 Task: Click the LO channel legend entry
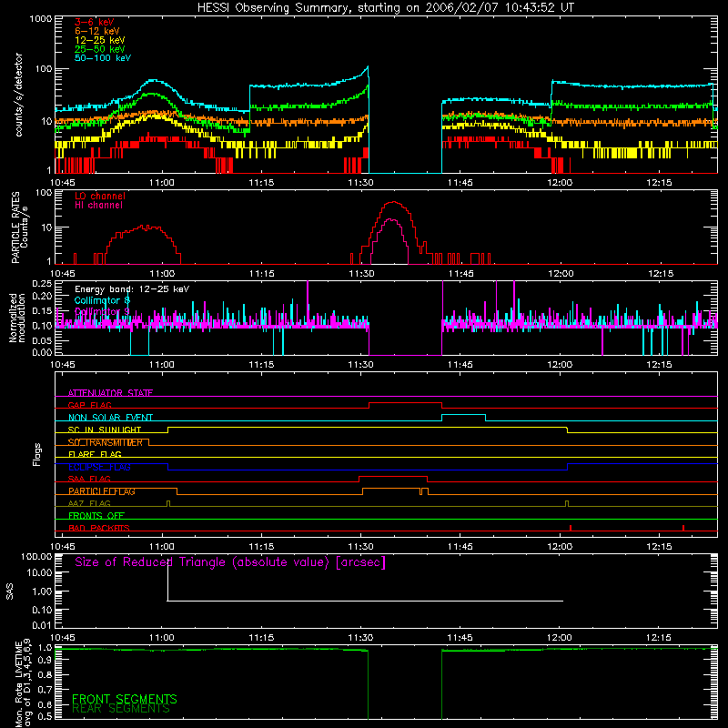[x=100, y=196]
